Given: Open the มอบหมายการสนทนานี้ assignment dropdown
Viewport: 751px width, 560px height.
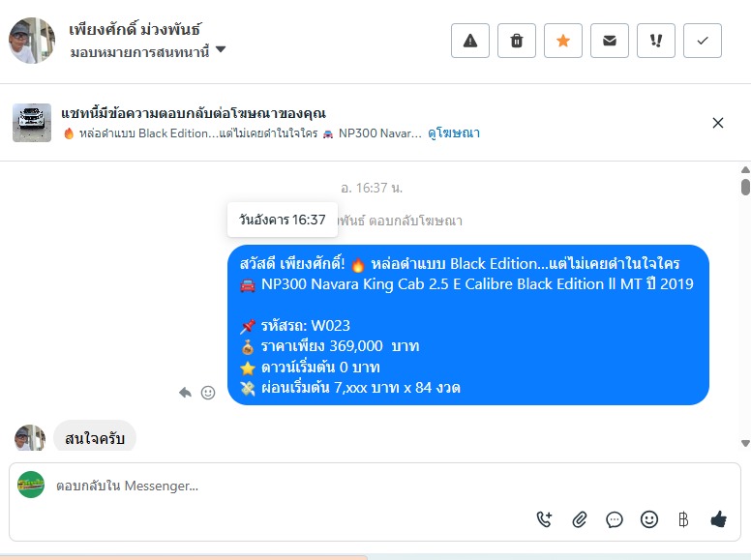Looking at the screenshot, I should coord(147,50).
